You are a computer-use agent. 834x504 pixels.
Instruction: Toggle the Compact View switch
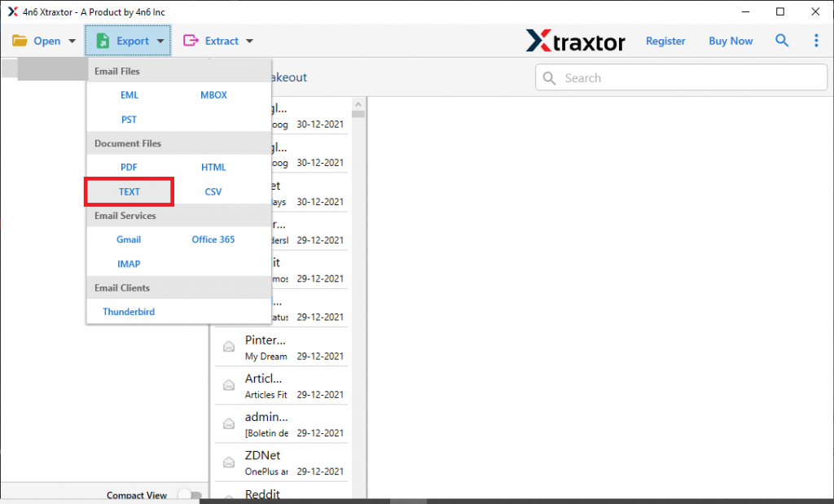190,494
